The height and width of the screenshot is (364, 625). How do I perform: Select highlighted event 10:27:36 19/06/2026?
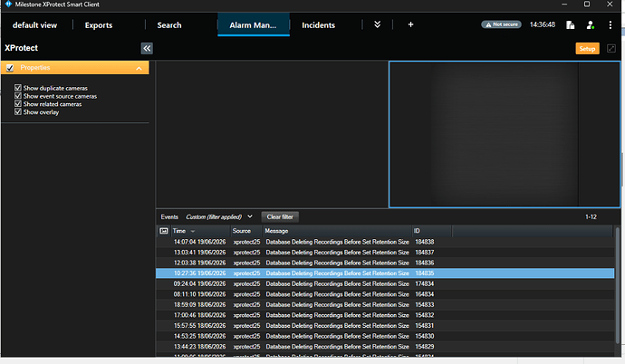point(385,273)
